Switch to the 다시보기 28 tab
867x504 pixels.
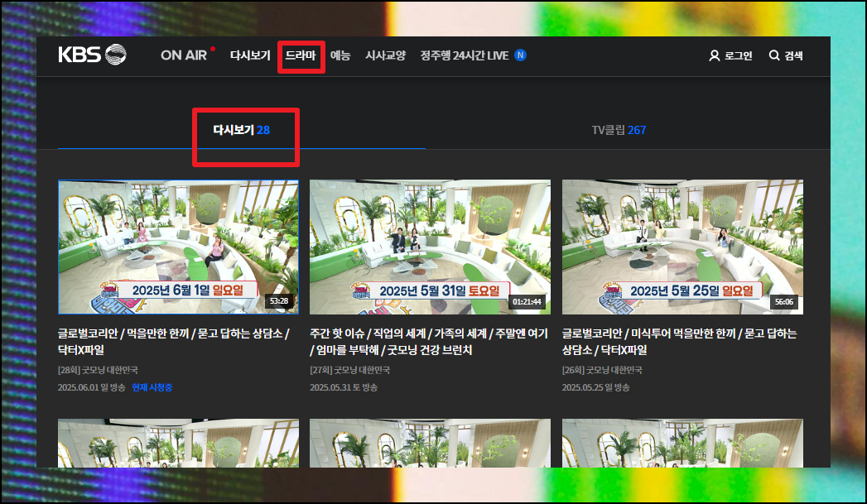(x=242, y=130)
